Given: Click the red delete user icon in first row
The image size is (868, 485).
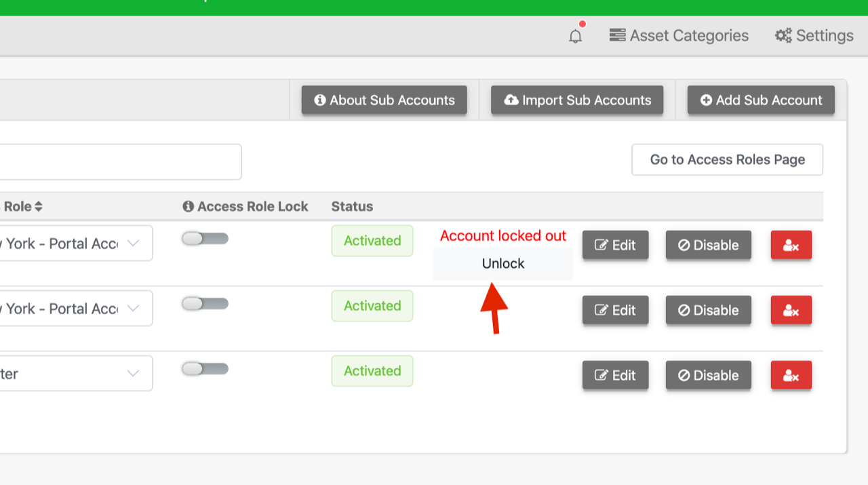Looking at the screenshot, I should (x=791, y=245).
